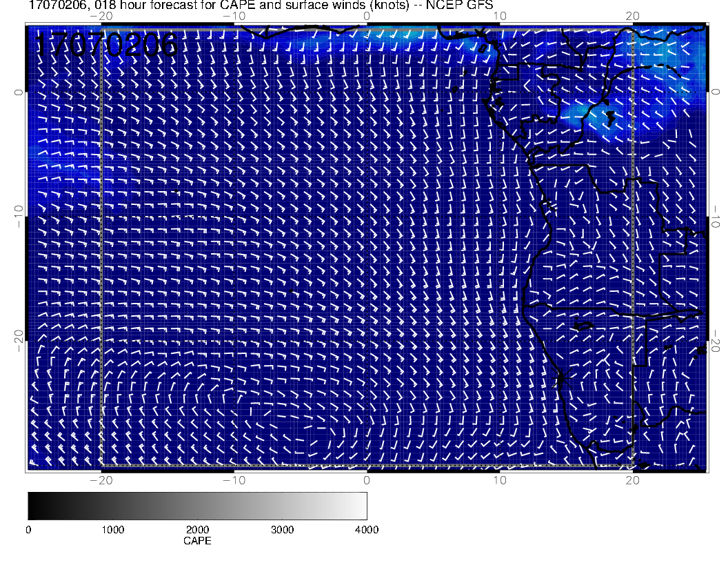Click the 20 longitude label on the bottom axis
Image resolution: width=728 pixels, height=563 pixels.
coord(632,480)
